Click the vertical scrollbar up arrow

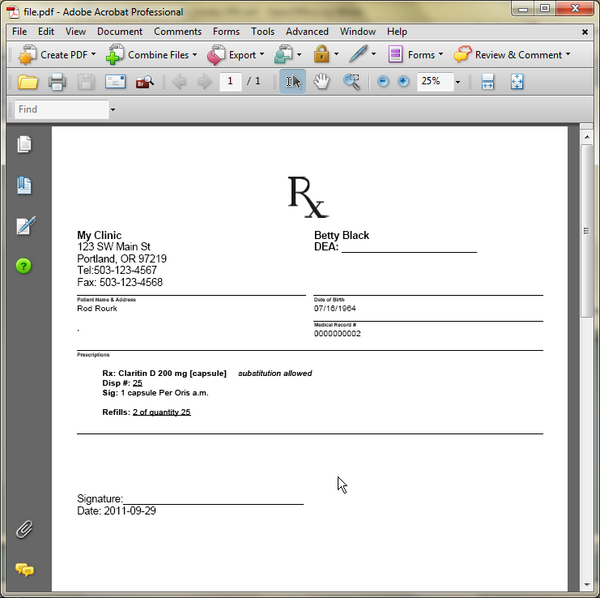coord(587,137)
